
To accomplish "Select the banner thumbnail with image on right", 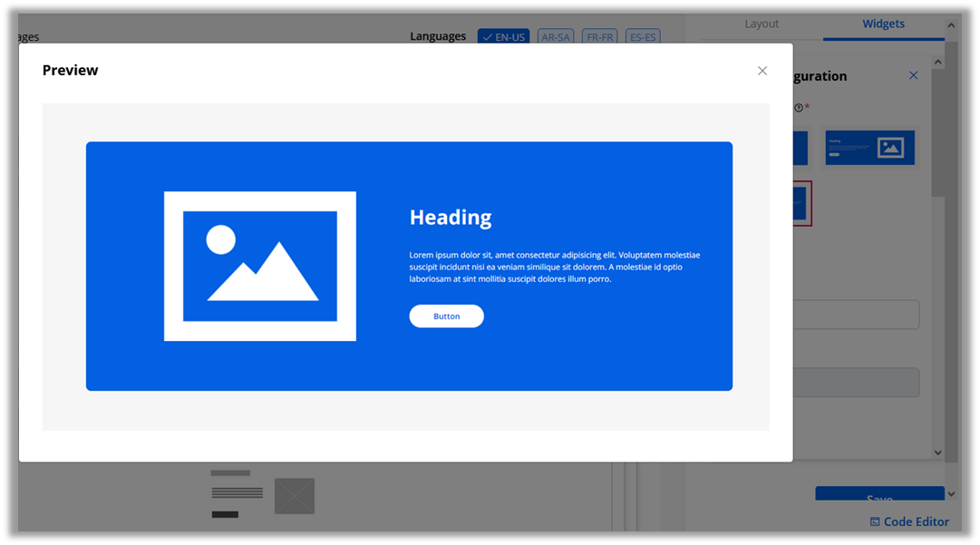I will pos(869,148).
